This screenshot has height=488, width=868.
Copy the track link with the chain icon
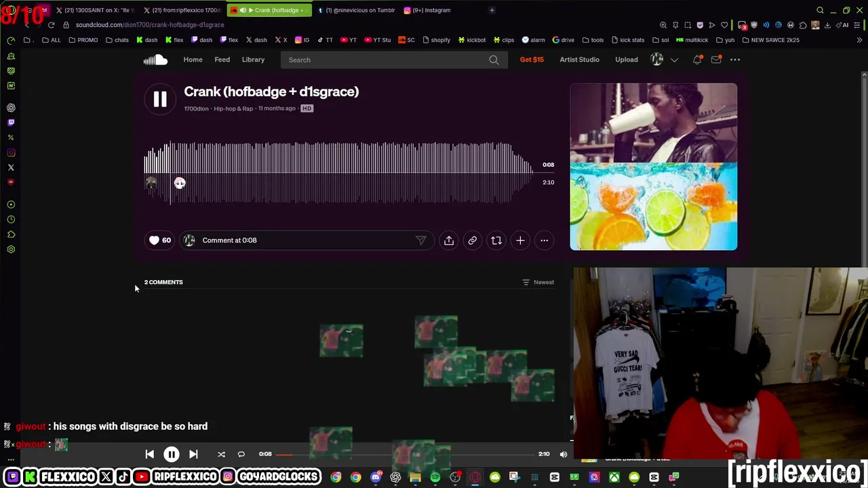pos(473,240)
